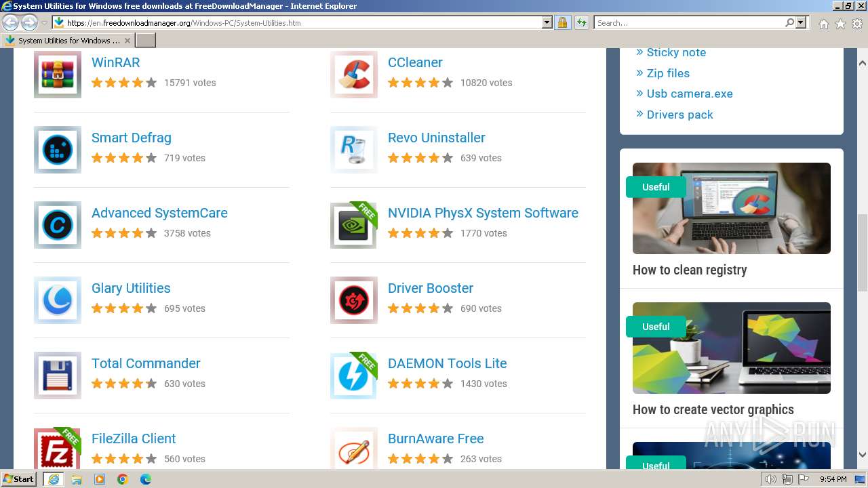Open the WinRAR app icon
Viewport: 868px width, 488px height.
click(x=58, y=75)
